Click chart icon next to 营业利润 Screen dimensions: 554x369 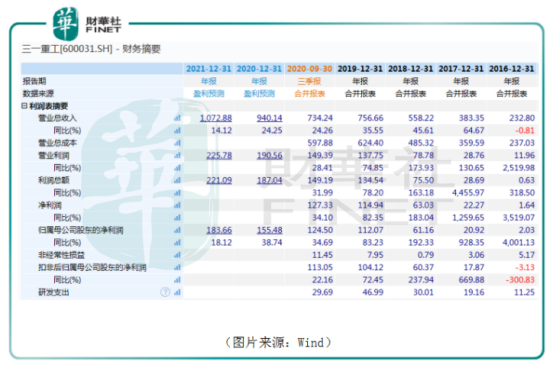[x=177, y=156]
